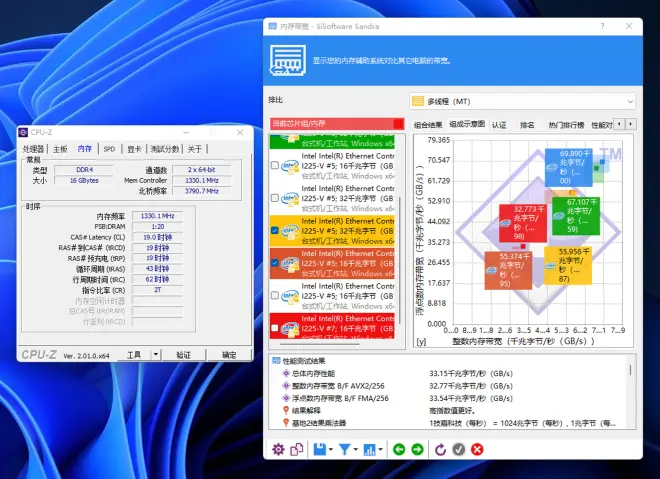Click the blue save disk icon

pos(318,449)
